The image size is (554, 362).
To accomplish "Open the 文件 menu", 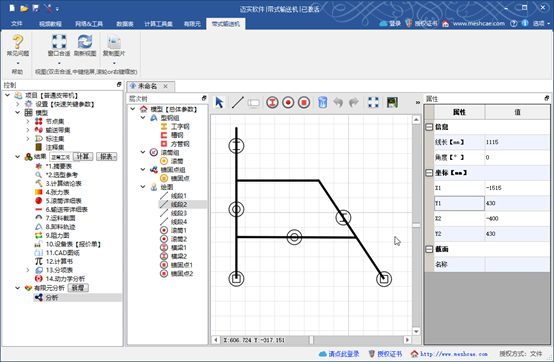I will coord(16,24).
